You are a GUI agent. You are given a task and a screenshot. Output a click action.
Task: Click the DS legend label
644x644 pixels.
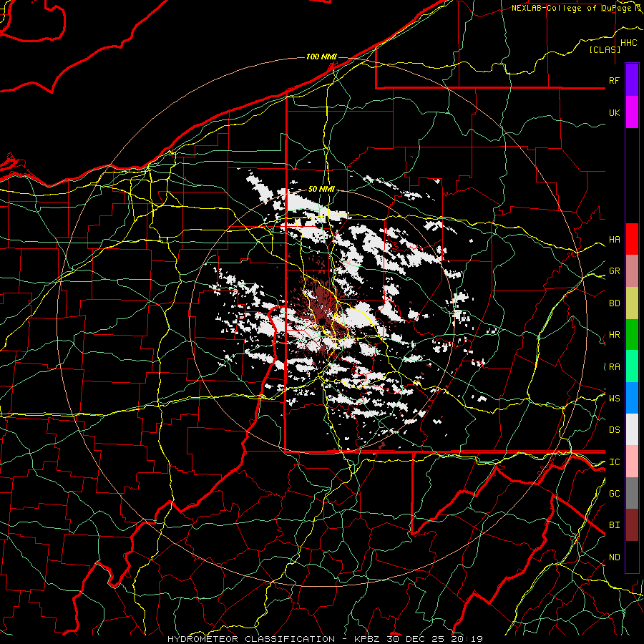(x=614, y=430)
